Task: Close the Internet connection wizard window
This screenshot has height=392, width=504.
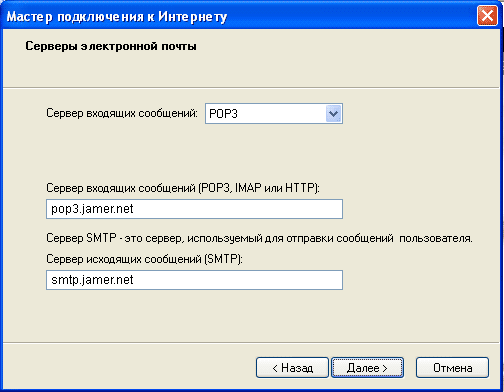Action: click(x=487, y=16)
